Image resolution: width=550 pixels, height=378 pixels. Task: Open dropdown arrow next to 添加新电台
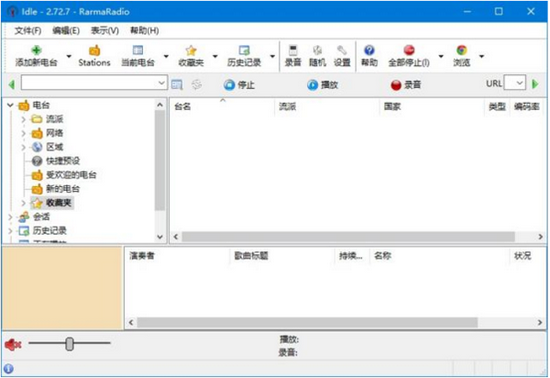(x=69, y=56)
